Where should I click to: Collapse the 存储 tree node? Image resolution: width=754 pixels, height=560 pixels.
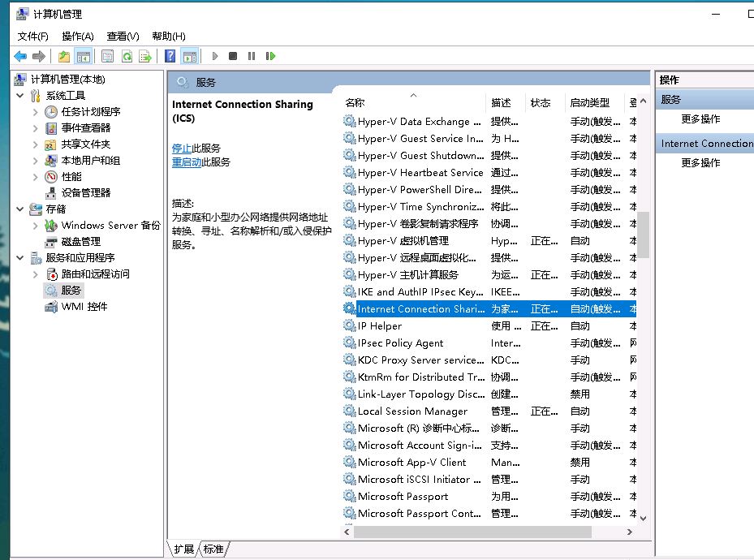19,209
